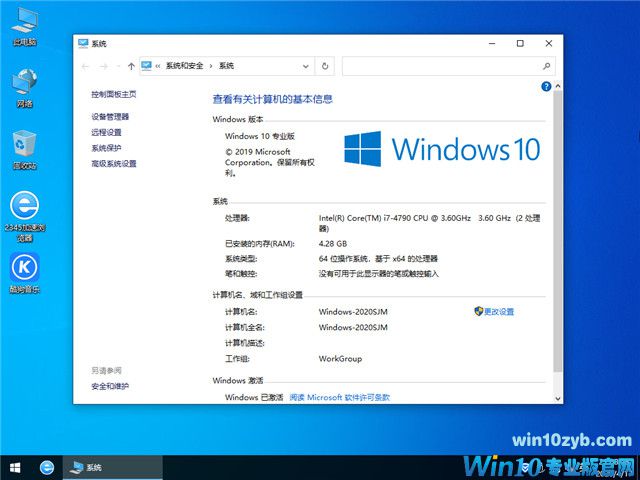
Task: Maximize the System window
Action: pyautogui.click(x=520, y=43)
